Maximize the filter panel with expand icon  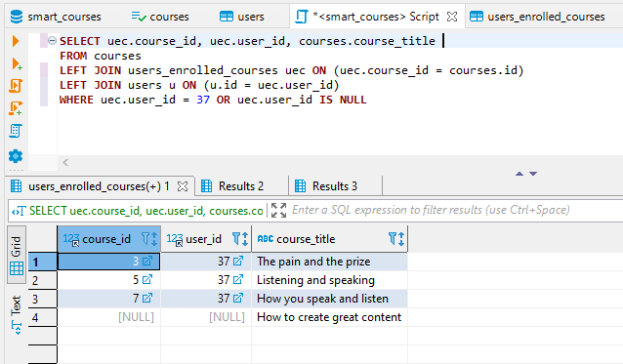(278, 211)
